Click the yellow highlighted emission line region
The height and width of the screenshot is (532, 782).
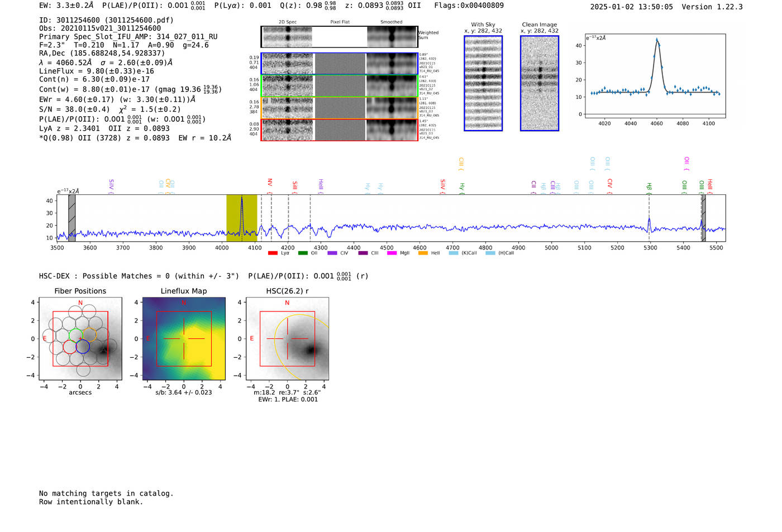pos(241,218)
